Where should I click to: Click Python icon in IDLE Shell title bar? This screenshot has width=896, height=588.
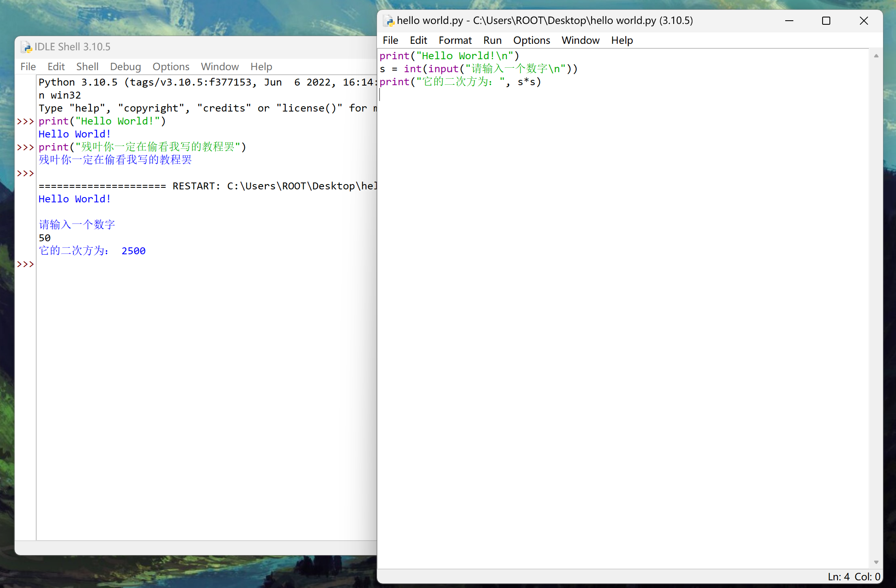(26, 47)
